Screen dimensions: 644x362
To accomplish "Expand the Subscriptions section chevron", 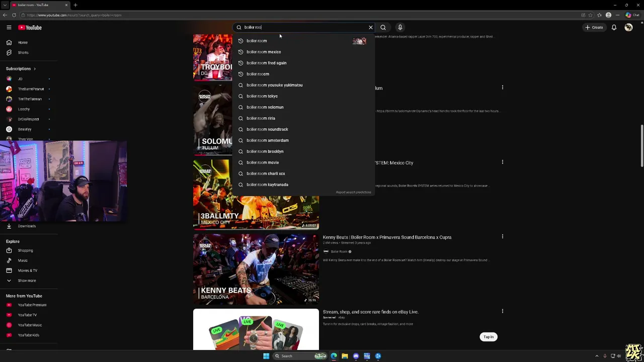I will tap(34, 68).
